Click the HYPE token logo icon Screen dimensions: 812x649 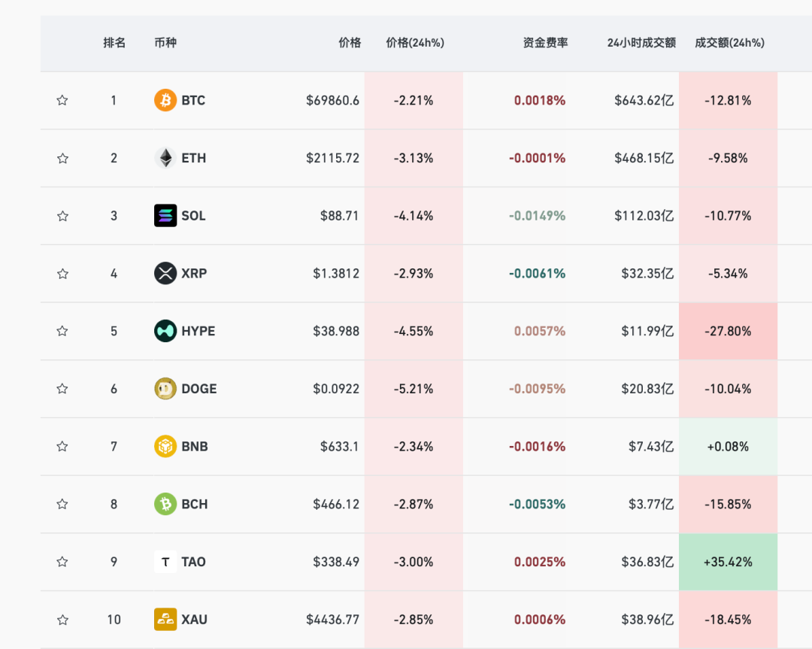pos(165,331)
